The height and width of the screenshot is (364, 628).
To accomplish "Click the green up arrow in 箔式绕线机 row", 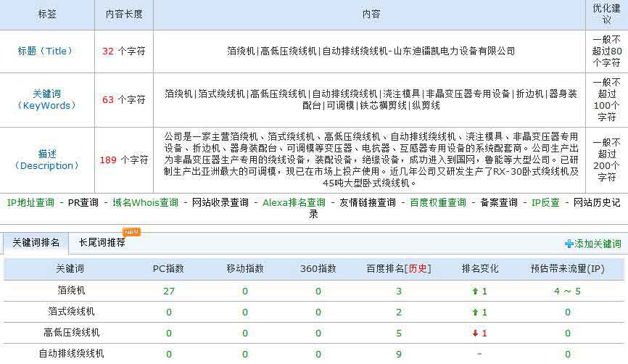I will (x=476, y=313).
